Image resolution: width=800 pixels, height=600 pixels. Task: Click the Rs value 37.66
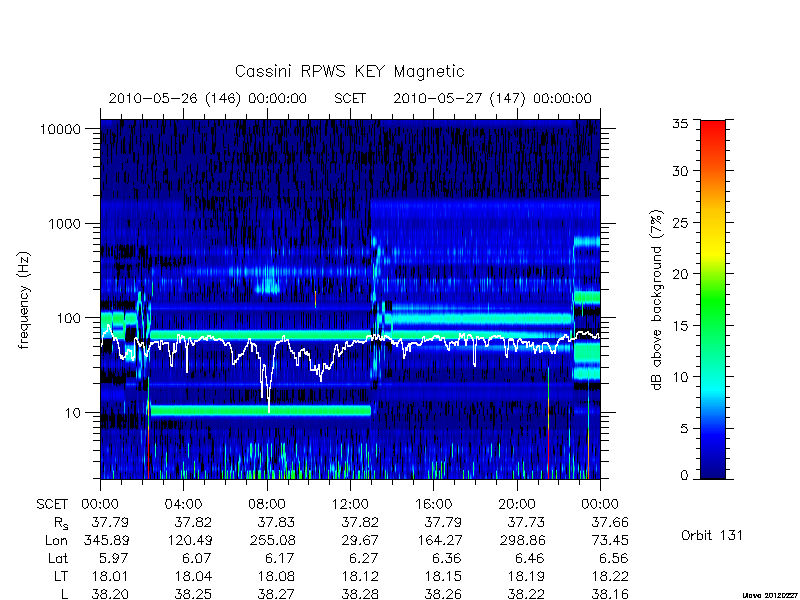609,522
